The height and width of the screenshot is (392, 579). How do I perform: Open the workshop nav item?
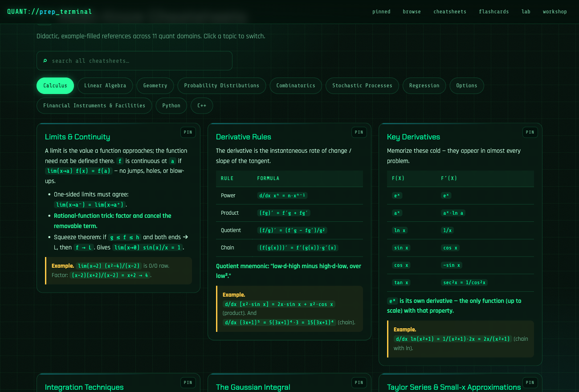pyautogui.click(x=555, y=12)
